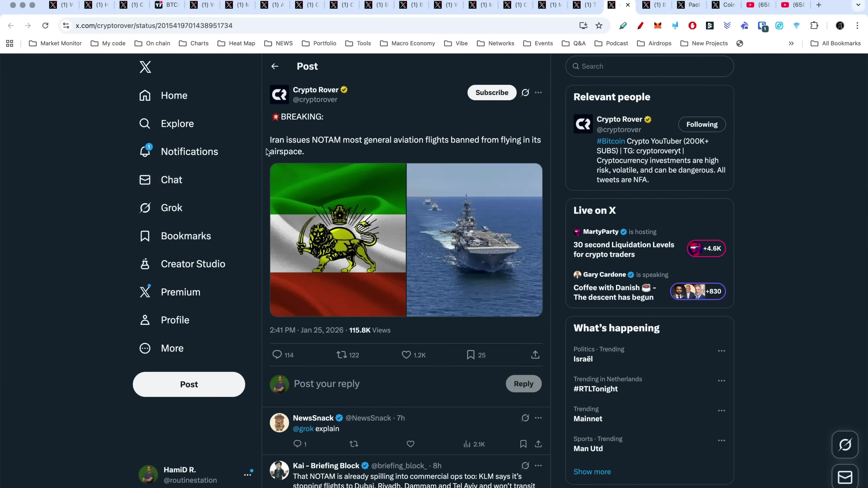Subscribe to Crypto Rover
868x488 pixels.
[492, 93]
